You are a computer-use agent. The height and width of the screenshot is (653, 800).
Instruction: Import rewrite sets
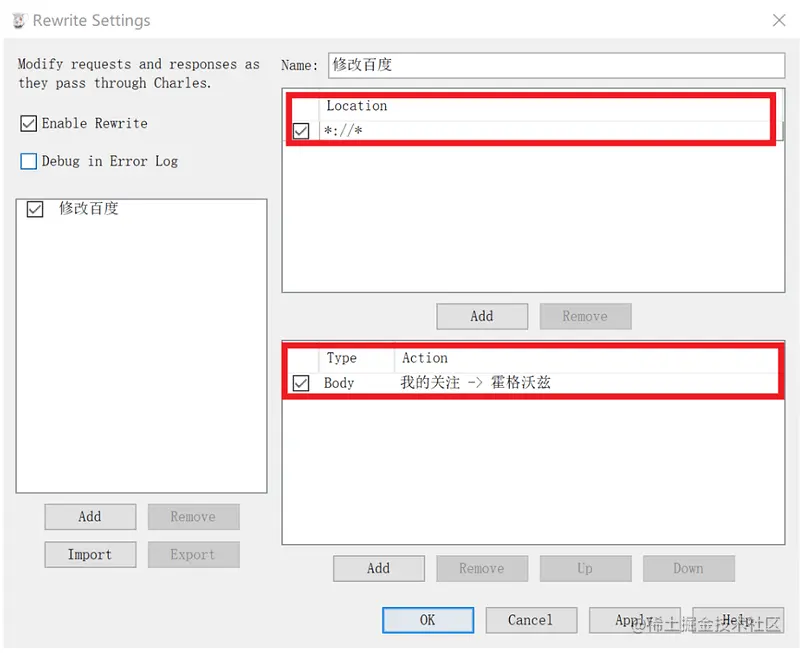coord(90,555)
